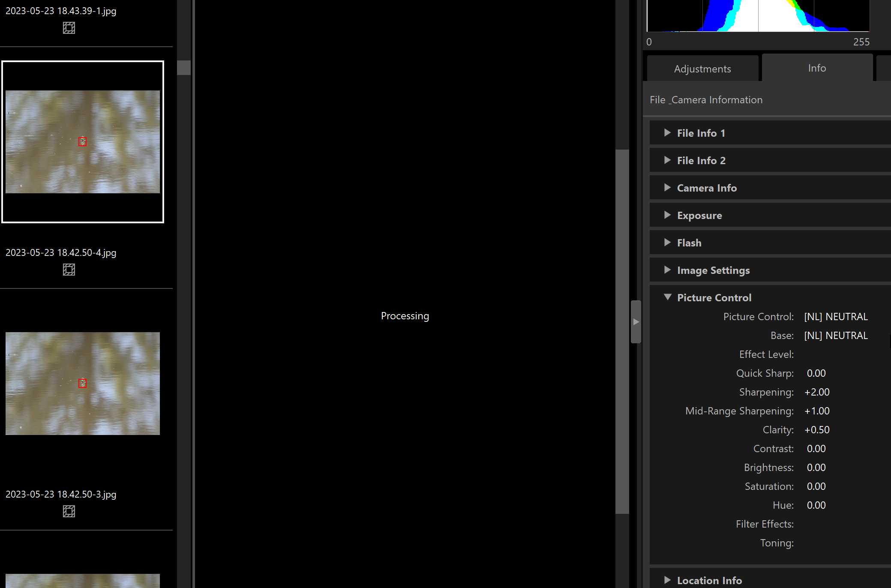Select the 18.42.50-3.jpg thumbnail image

pyautogui.click(x=83, y=384)
